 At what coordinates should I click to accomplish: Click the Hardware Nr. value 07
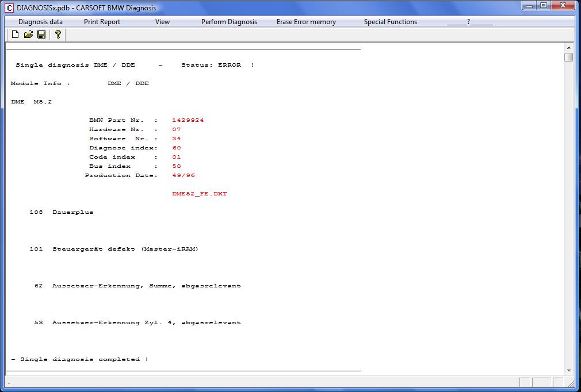click(x=177, y=129)
